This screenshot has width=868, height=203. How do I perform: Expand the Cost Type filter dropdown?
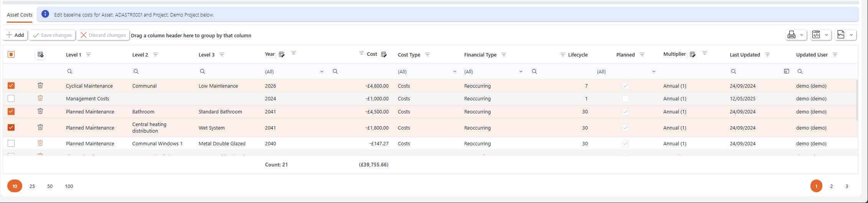454,72
